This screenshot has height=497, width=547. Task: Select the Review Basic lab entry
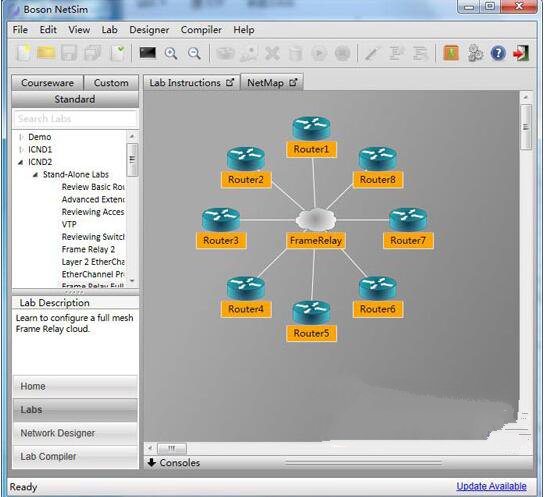(x=93, y=187)
